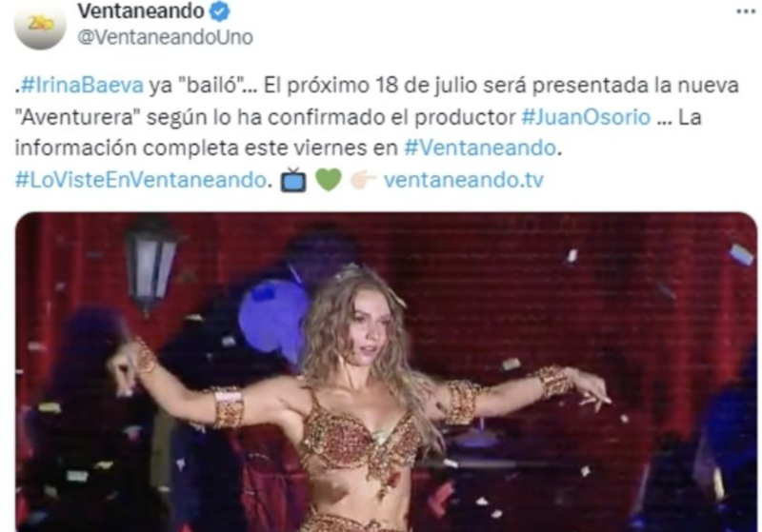Click the blue verified badge
Screen dimensions: 762x532
[x=220, y=11]
